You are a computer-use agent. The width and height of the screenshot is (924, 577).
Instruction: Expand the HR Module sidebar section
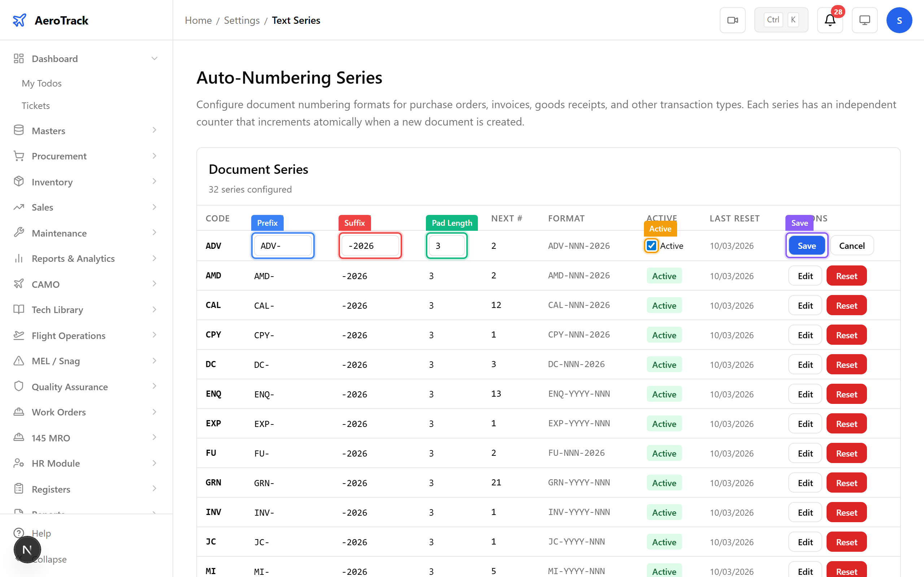point(154,463)
